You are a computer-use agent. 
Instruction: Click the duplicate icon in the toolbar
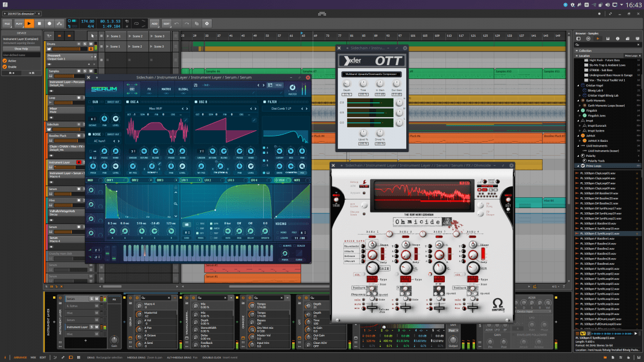pos(196,24)
